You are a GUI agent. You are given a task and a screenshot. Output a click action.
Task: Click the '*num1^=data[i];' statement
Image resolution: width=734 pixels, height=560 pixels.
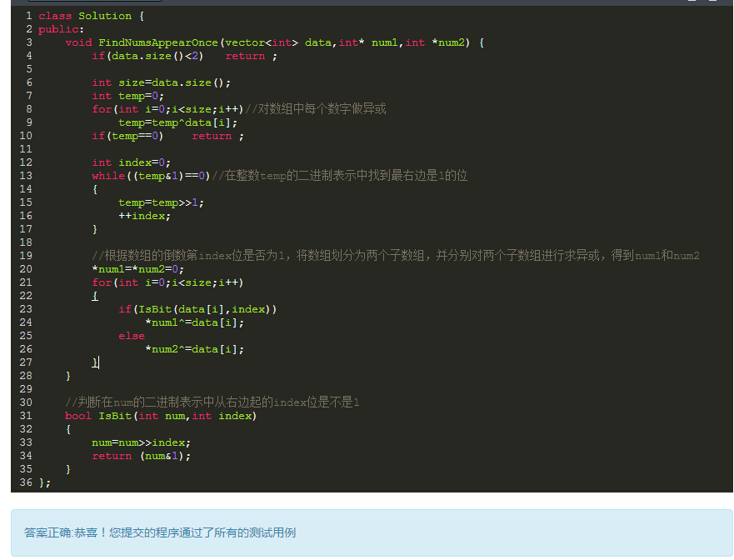point(194,322)
